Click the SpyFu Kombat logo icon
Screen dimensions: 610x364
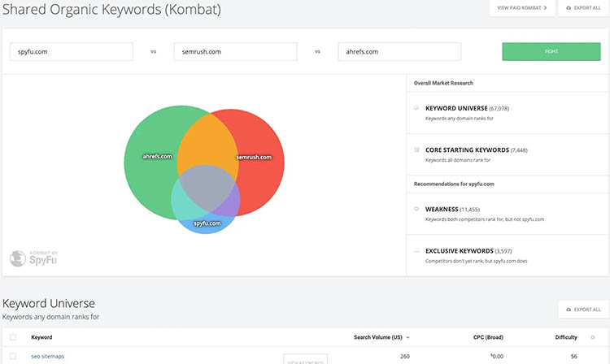pyautogui.click(x=18, y=258)
